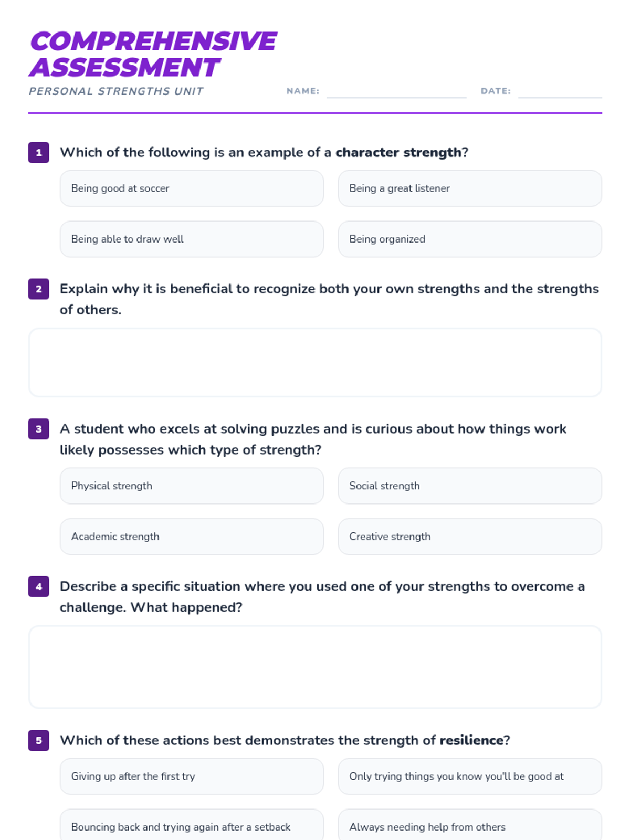
Task: Choose 'Only trying things you know' option
Action: [470, 776]
